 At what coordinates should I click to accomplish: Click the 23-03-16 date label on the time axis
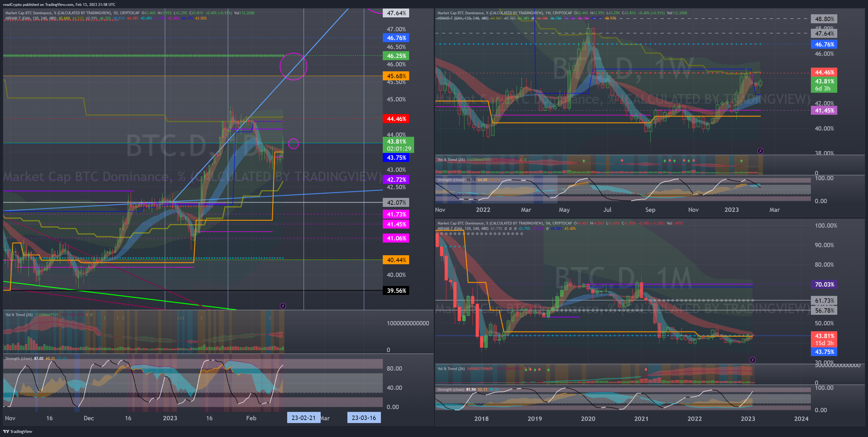pos(364,417)
